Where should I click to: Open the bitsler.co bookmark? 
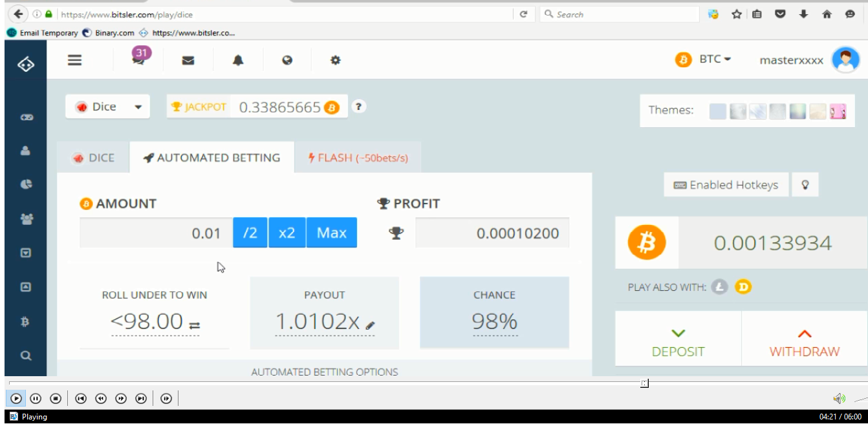point(187,33)
